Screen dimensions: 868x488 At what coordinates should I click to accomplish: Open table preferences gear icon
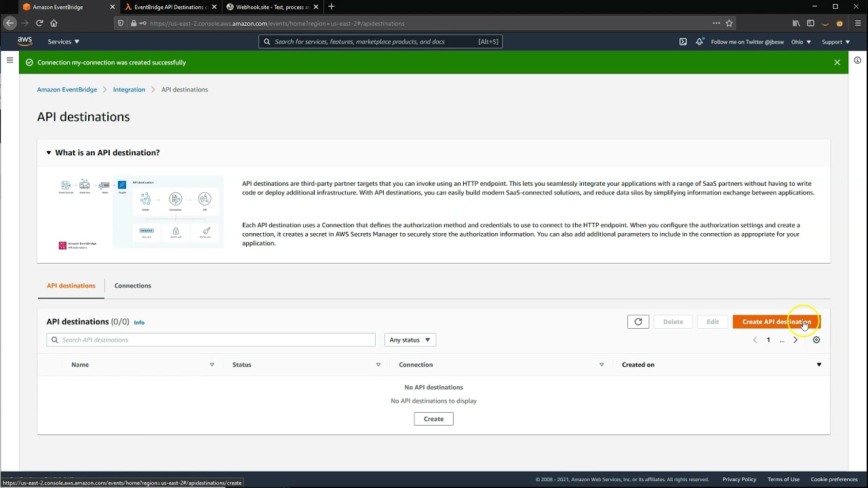coord(816,340)
